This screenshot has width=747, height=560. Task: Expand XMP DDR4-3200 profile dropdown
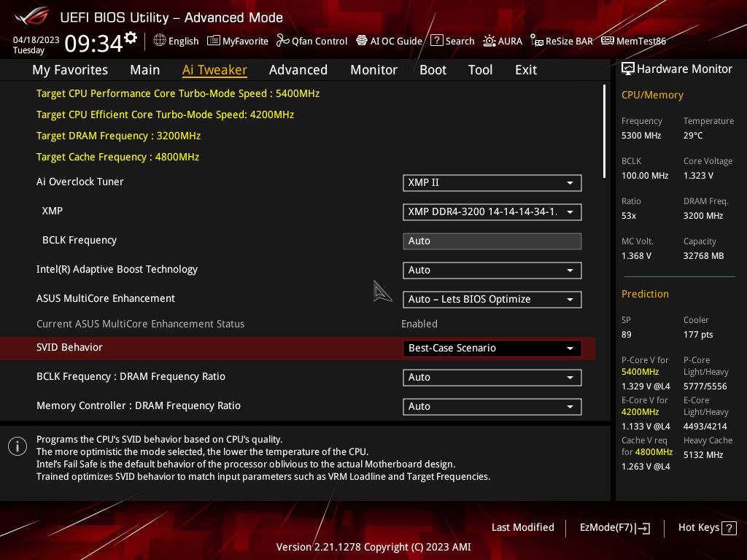[x=492, y=212]
